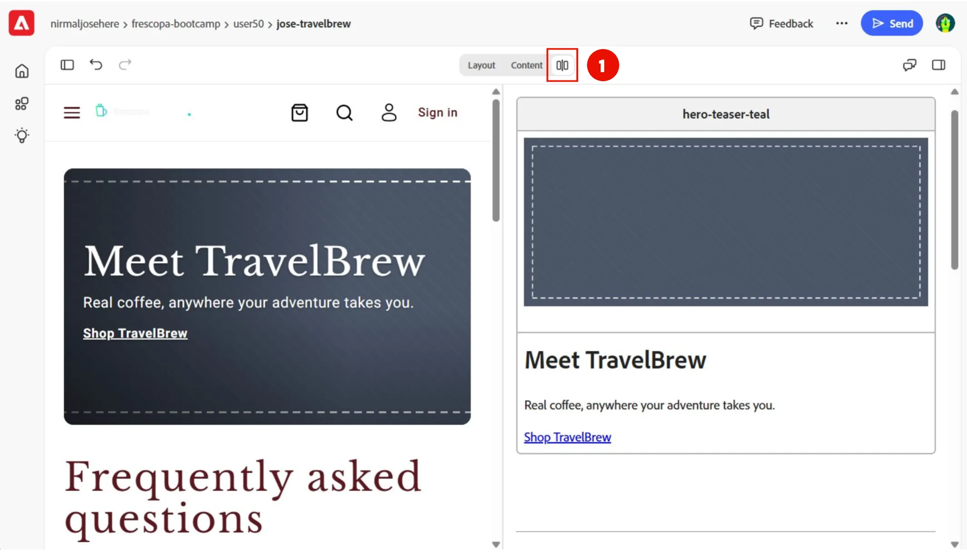Click Shop TravelBrew link in hero banner
The height and width of the screenshot is (560, 967).
(135, 333)
